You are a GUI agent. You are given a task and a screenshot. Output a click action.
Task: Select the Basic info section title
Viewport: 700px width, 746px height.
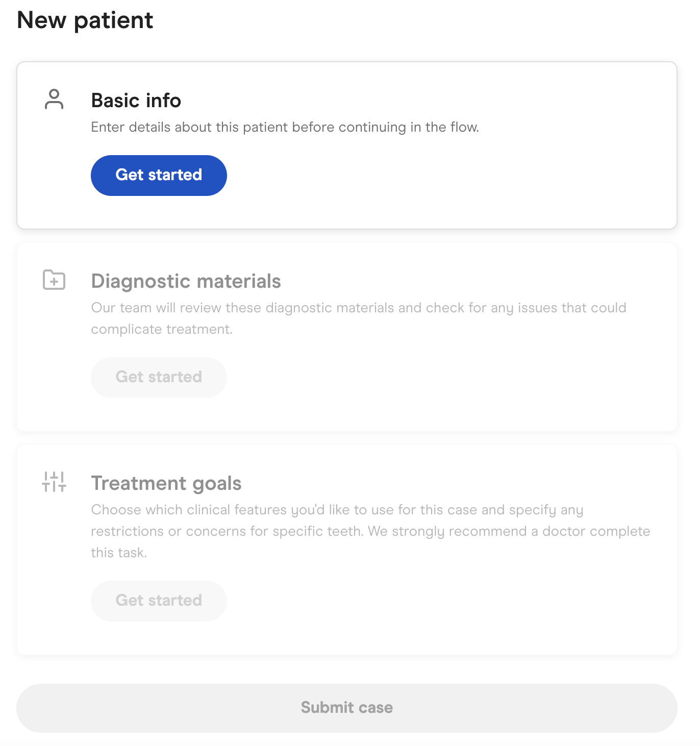[136, 101]
